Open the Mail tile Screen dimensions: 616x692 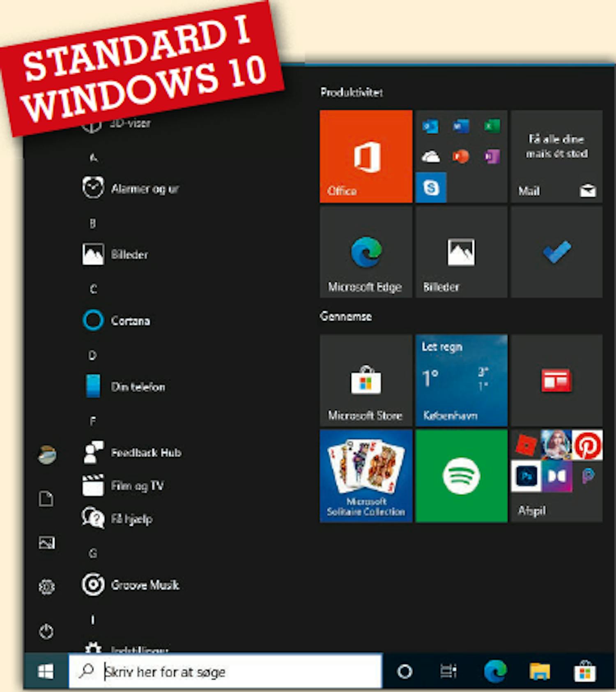[556, 156]
